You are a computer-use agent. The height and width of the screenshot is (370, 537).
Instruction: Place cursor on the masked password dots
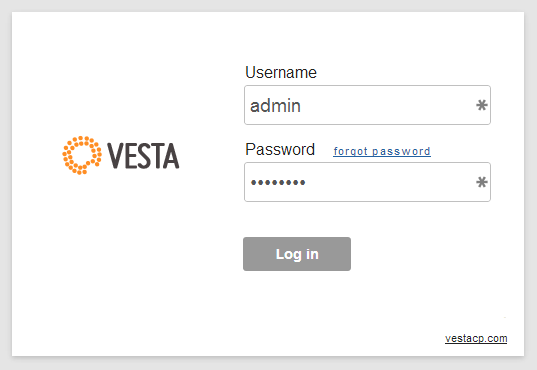click(x=278, y=183)
